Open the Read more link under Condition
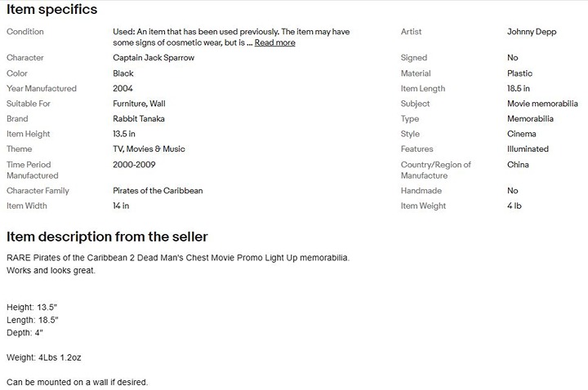588x390 pixels. pos(275,42)
